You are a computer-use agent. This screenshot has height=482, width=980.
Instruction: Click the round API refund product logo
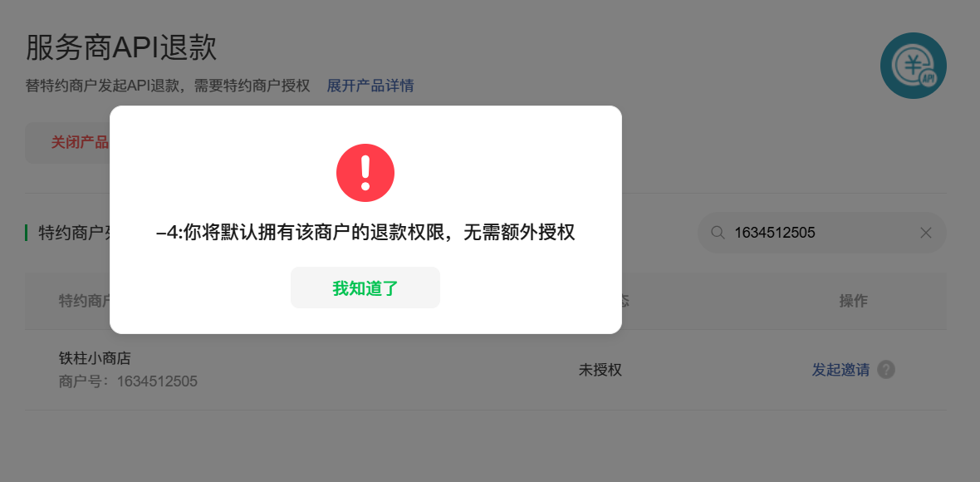[x=913, y=66]
